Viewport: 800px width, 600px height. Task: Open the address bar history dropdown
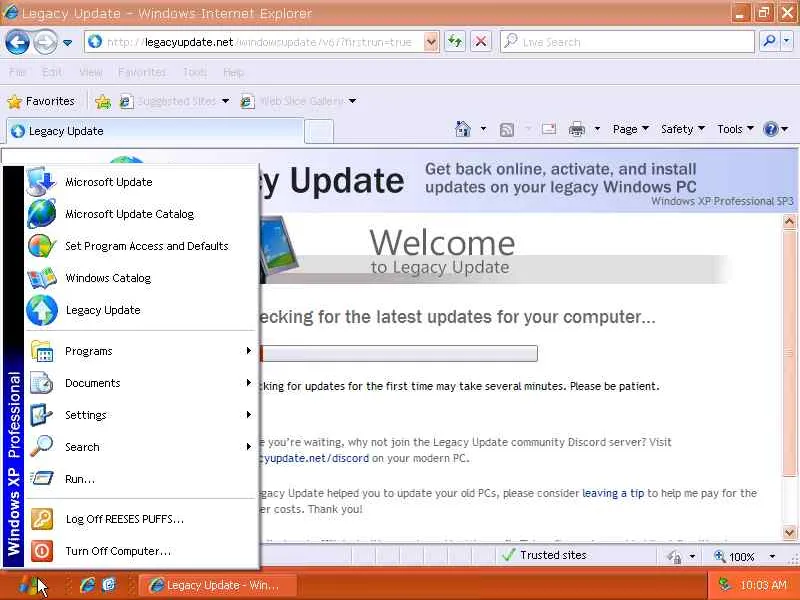coord(431,42)
